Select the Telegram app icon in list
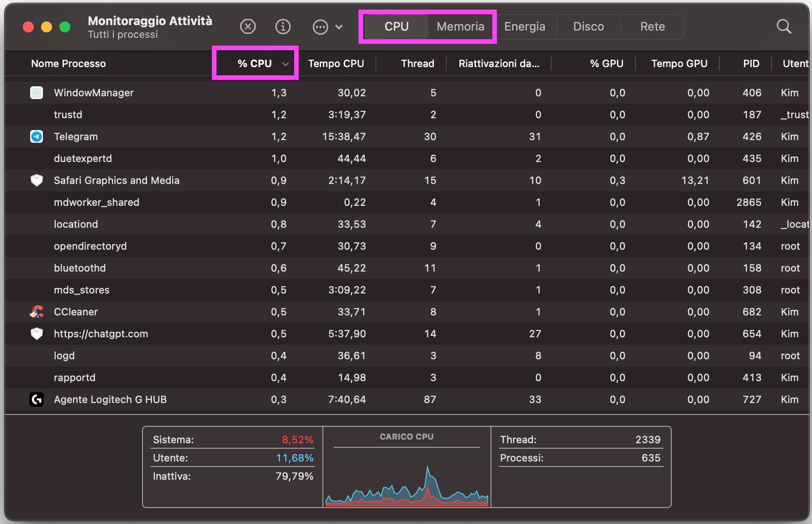 [x=37, y=136]
